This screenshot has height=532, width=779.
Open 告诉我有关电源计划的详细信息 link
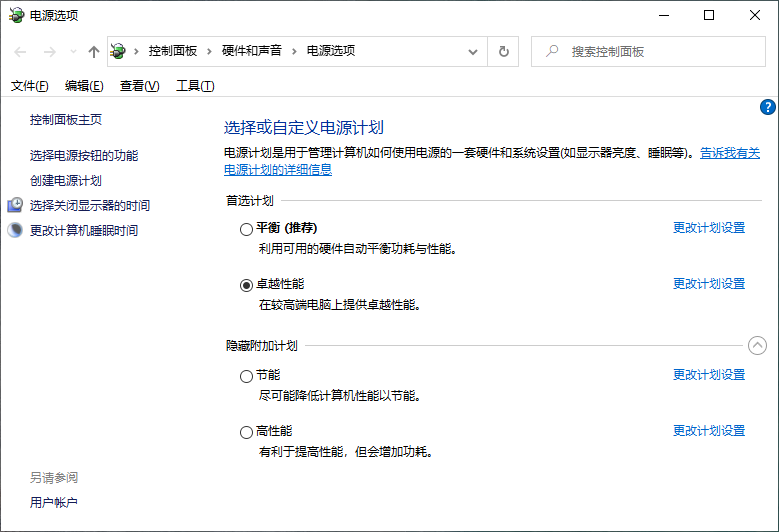(x=730, y=153)
